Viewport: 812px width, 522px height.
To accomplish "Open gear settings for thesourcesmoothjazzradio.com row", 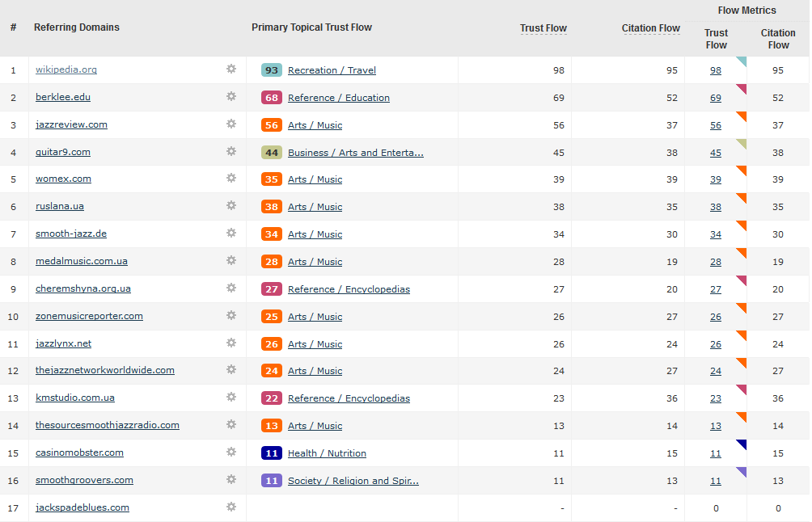I will point(231,424).
